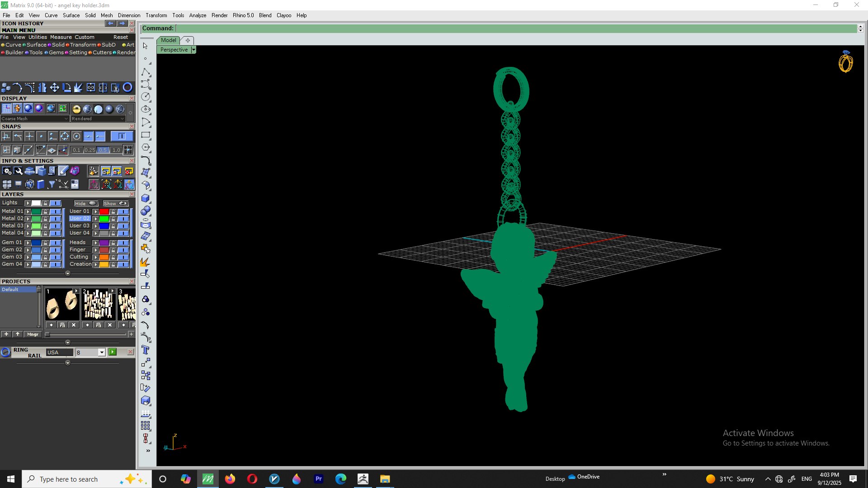Click the Mngr button in Projects
This screenshot has width=868, height=488.
click(x=33, y=334)
